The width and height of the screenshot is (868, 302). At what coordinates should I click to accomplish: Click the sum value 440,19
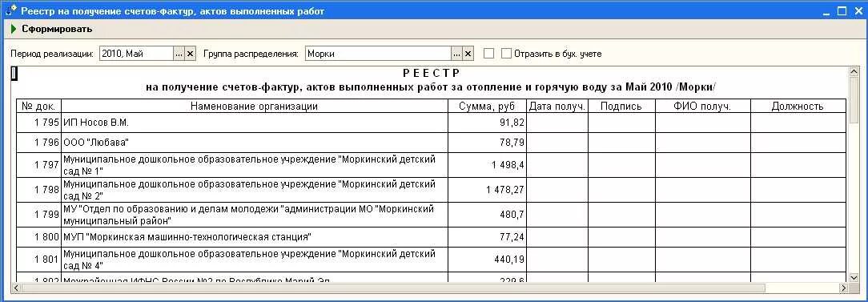487,260
